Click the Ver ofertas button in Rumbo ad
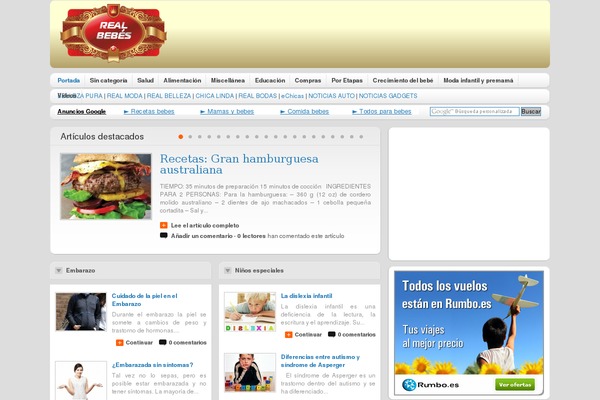The width and height of the screenshot is (600, 400). coord(515,384)
